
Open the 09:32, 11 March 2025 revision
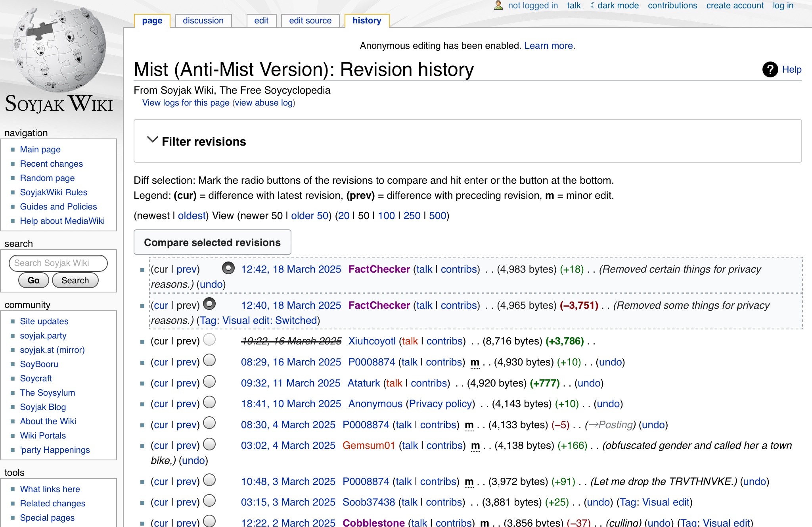click(x=291, y=383)
